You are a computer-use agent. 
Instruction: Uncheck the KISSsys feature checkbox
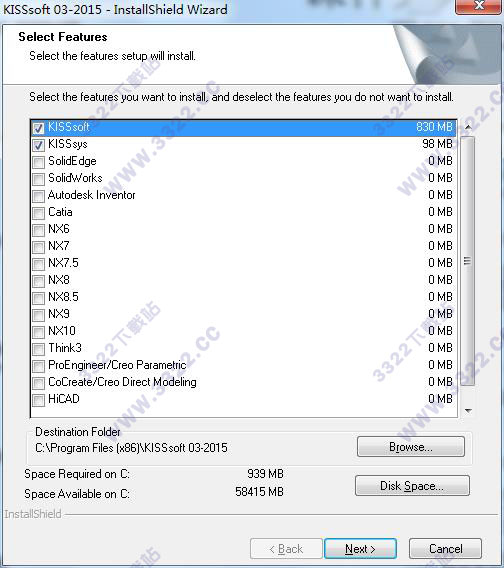pyautogui.click(x=38, y=145)
